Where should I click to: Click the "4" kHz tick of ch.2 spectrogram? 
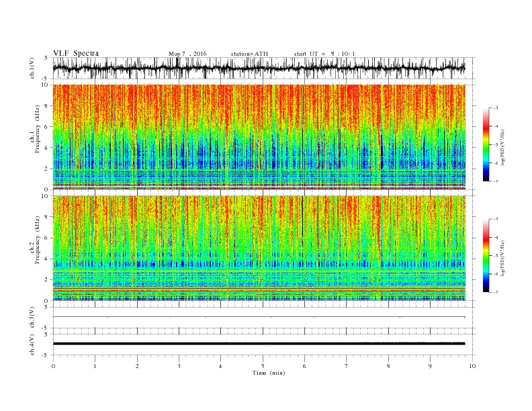point(46,259)
